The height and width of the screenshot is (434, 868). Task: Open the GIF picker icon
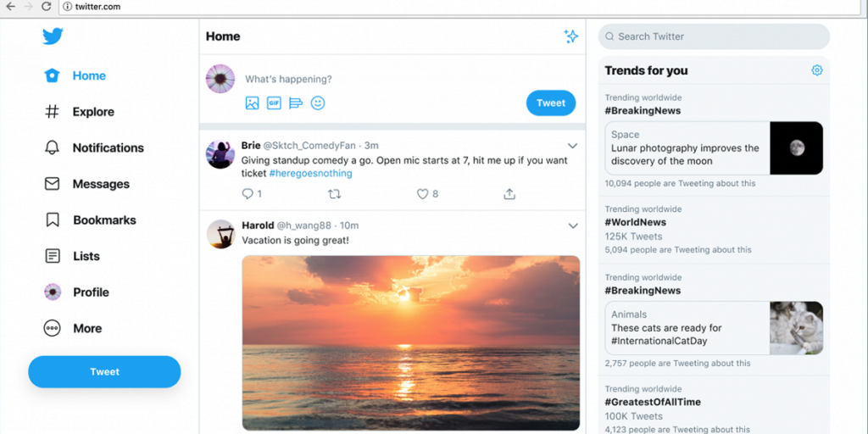[274, 103]
